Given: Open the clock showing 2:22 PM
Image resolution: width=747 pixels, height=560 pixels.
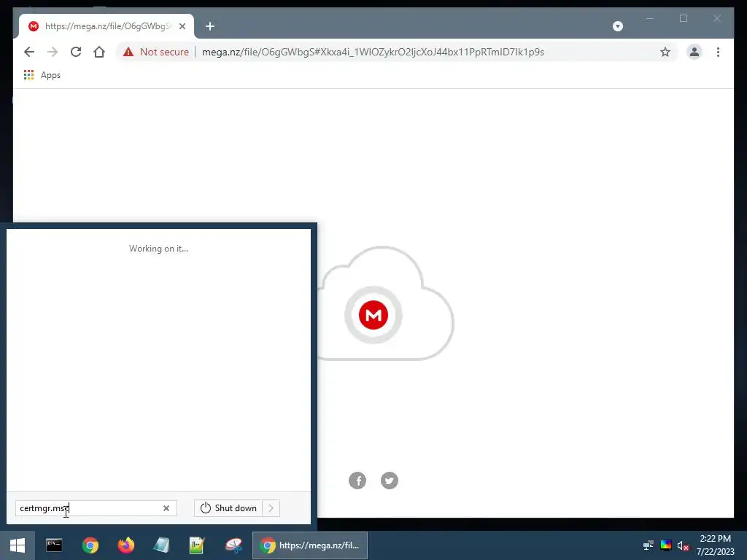Looking at the screenshot, I should [715, 545].
